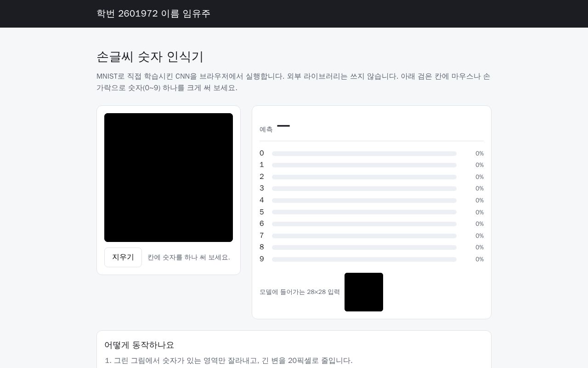Viewport: 588px width, 368px height.
Task: Click the step 1 explanation about cropping the drawing
Action: tap(229, 361)
